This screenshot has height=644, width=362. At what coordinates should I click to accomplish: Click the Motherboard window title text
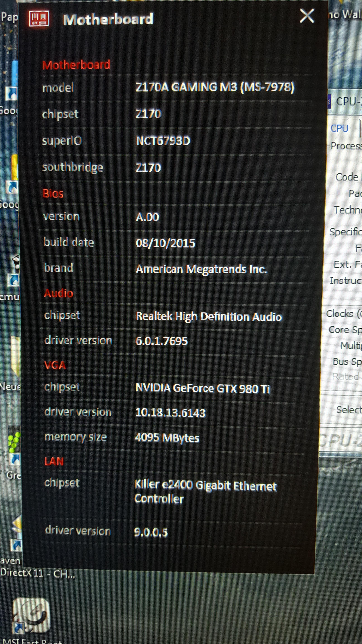[x=108, y=20]
